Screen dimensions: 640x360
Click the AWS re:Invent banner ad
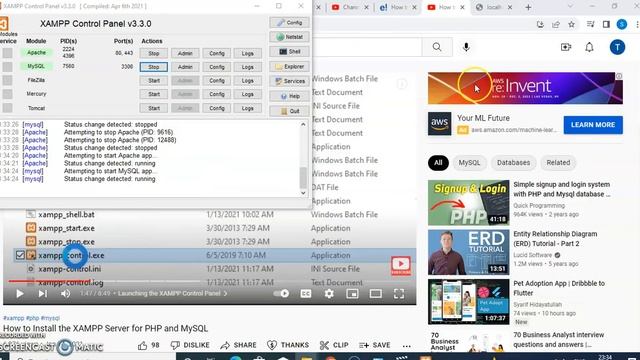525,88
